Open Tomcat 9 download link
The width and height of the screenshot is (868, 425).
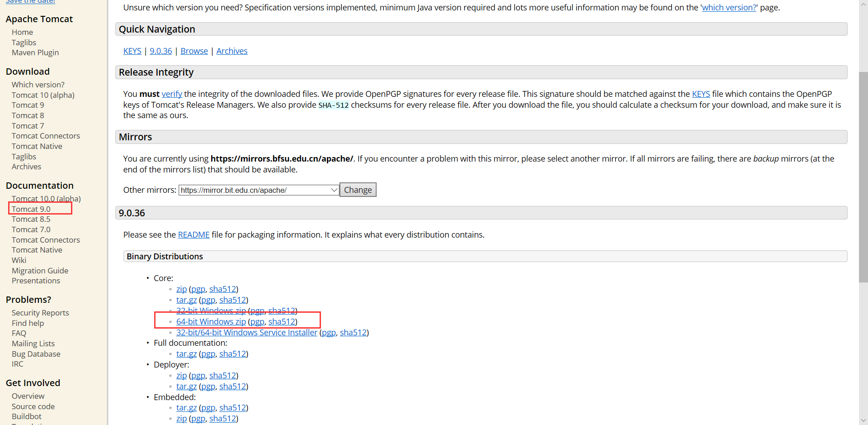(28, 105)
